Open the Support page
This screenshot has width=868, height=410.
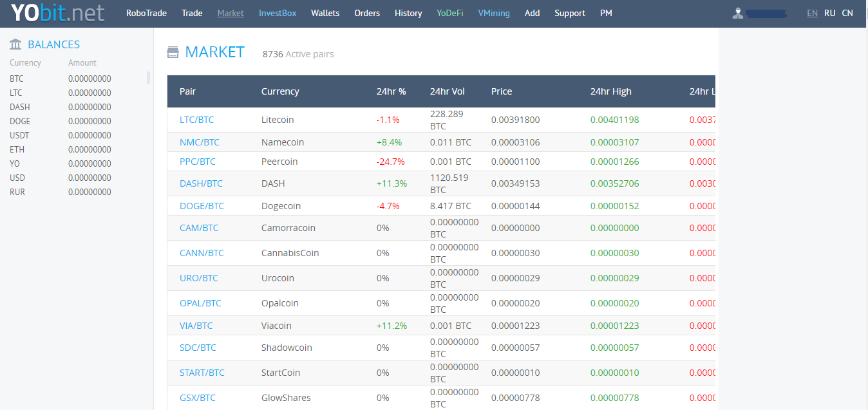[570, 13]
